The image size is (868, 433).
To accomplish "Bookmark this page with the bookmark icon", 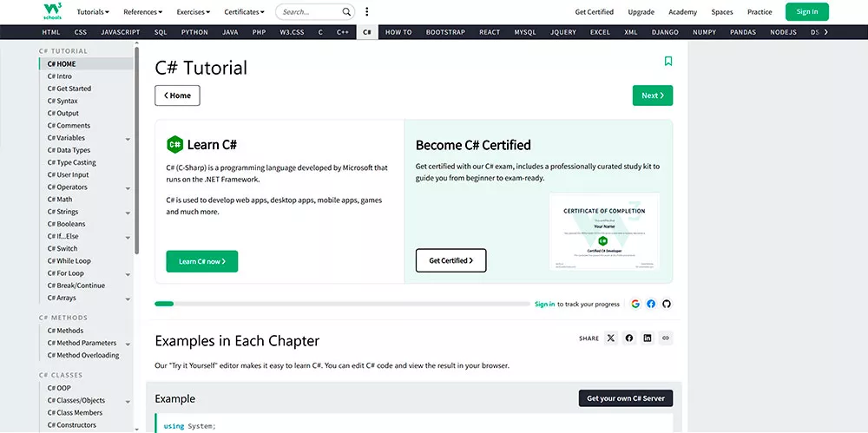I will pos(668,61).
